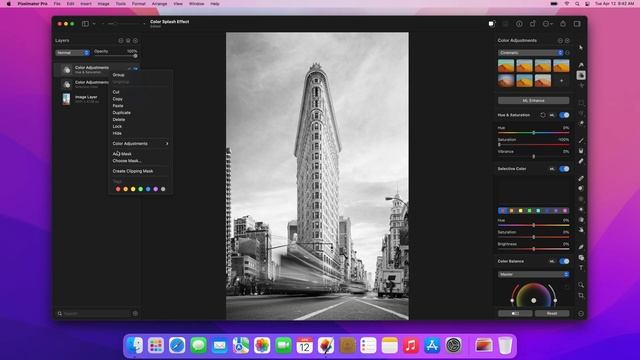Select the Rectangular Selection tool
This screenshot has width=640, height=360.
coord(581,102)
